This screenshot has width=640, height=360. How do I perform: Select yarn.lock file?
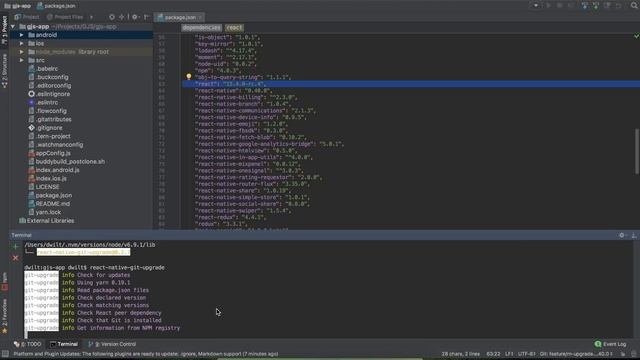click(44, 212)
